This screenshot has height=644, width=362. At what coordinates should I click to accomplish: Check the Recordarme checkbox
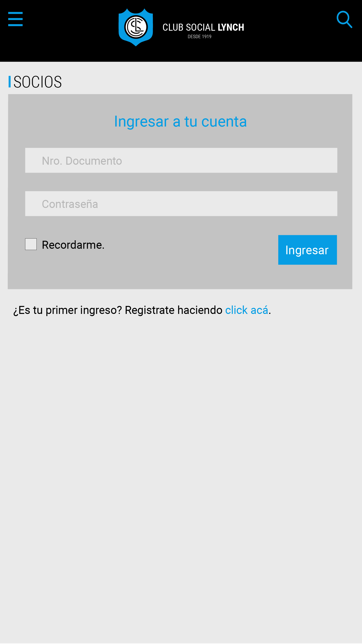[x=31, y=244]
